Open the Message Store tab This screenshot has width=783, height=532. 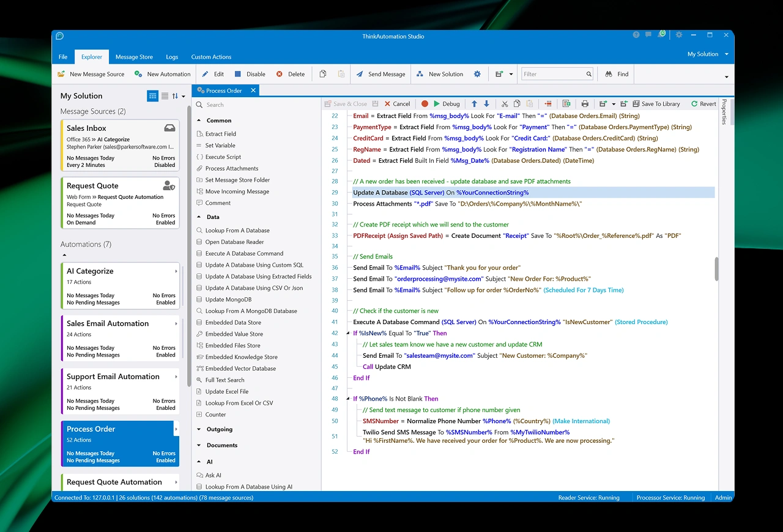pos(134,57)
